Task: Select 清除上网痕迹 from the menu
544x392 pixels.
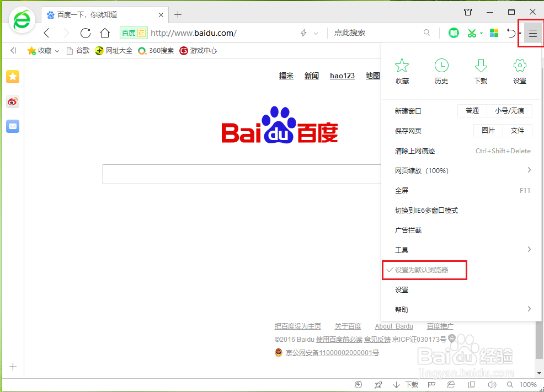Action: (415, 151)
